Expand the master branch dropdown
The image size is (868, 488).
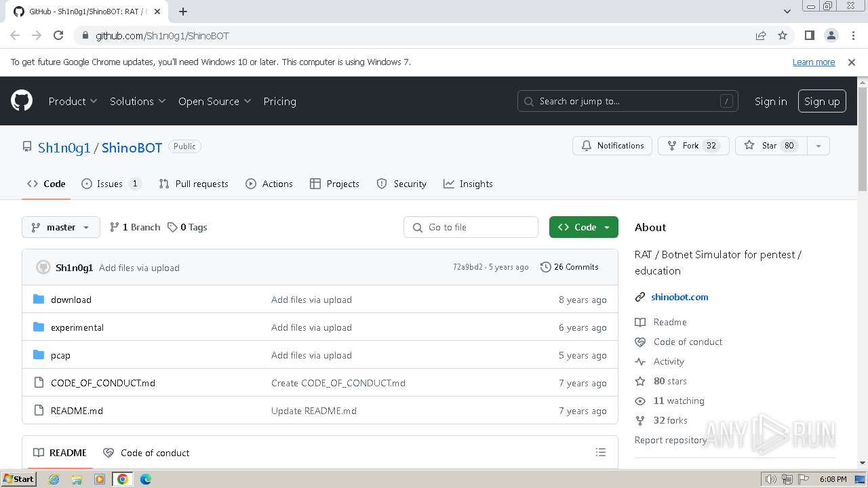coord(61,227)
